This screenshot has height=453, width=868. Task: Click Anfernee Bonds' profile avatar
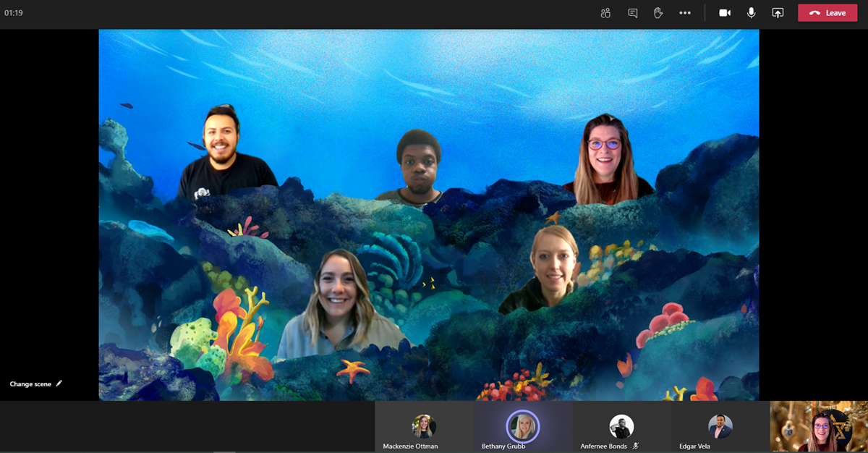click(x=621, y=426)
